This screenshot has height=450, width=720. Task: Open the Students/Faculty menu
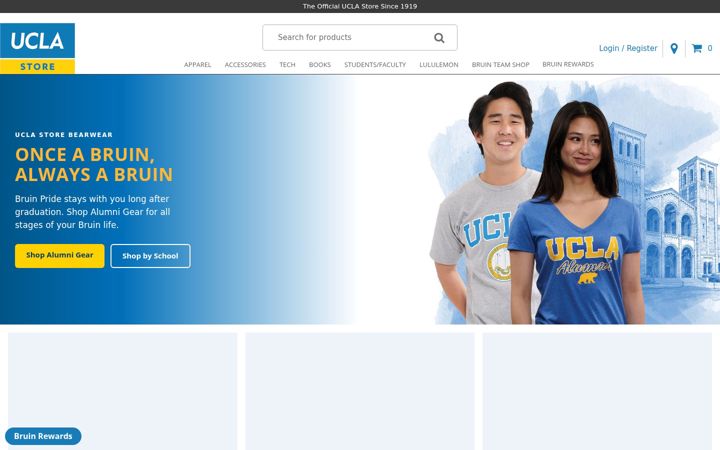[375, 65]
